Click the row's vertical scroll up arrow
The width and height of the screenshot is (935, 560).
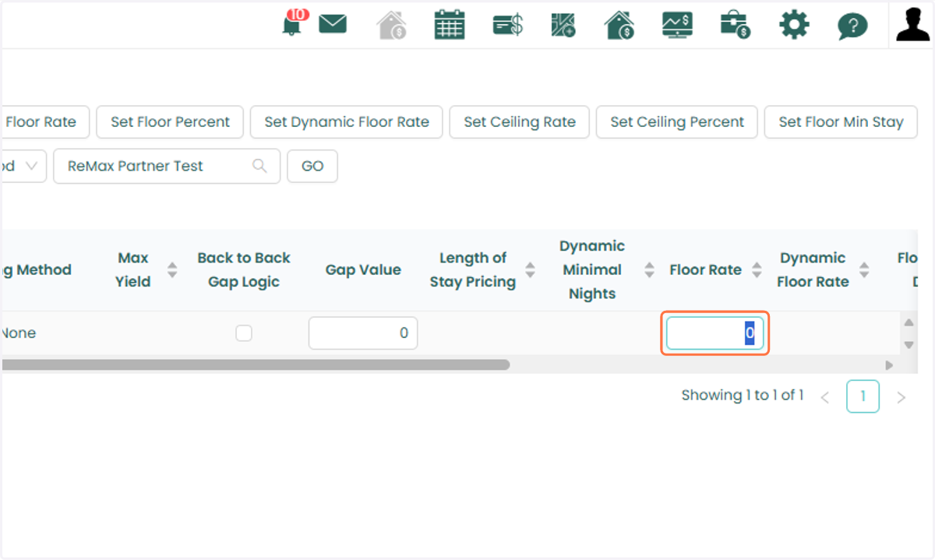pyautogui.click(x=908, y=322)
